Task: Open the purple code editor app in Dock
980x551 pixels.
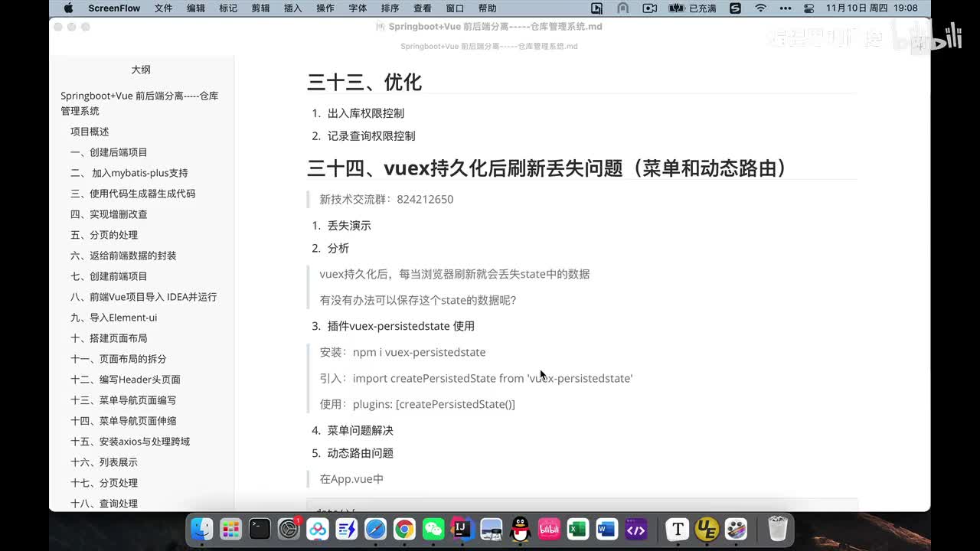Action: tap(636, 529)
